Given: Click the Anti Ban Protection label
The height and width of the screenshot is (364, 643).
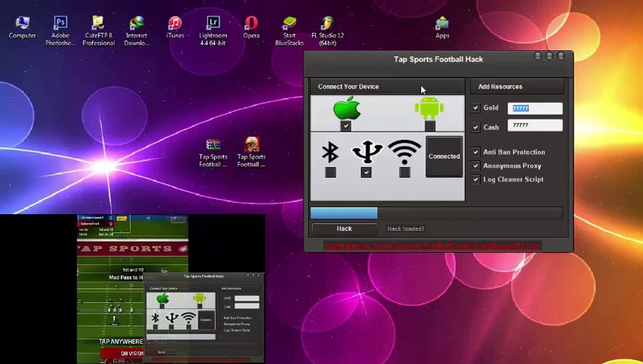Looking at the screenshot, I should pos(514,152).
